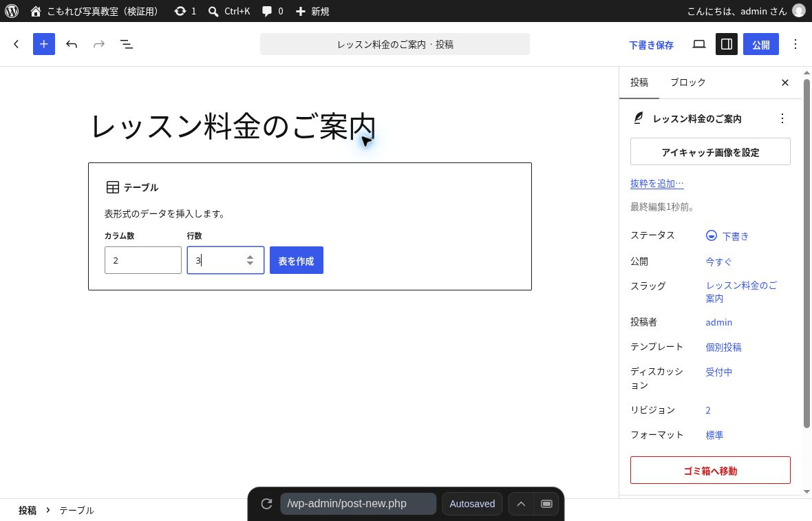812x521 pixels.
Task: Close the settings sidebar
Action: pos(785,83)
